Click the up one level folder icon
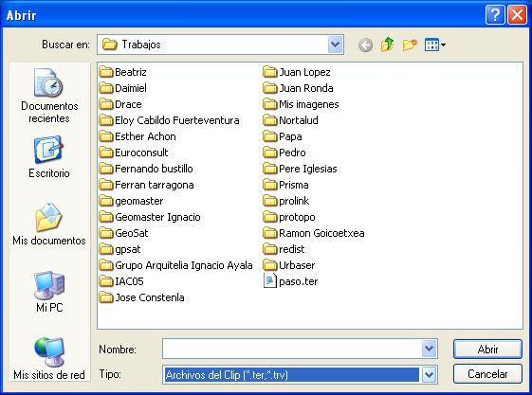The width and height of the screenshot is (532, 395). (388, 45)
